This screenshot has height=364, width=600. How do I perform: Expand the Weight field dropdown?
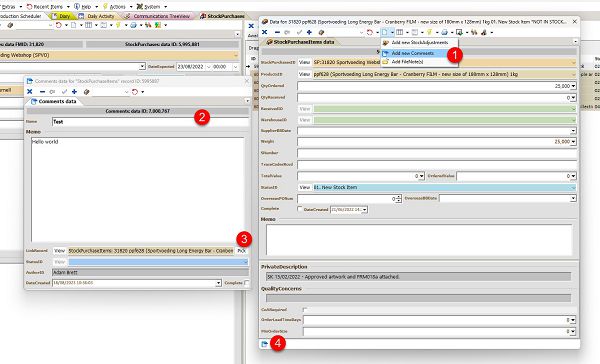pos(573,142)
